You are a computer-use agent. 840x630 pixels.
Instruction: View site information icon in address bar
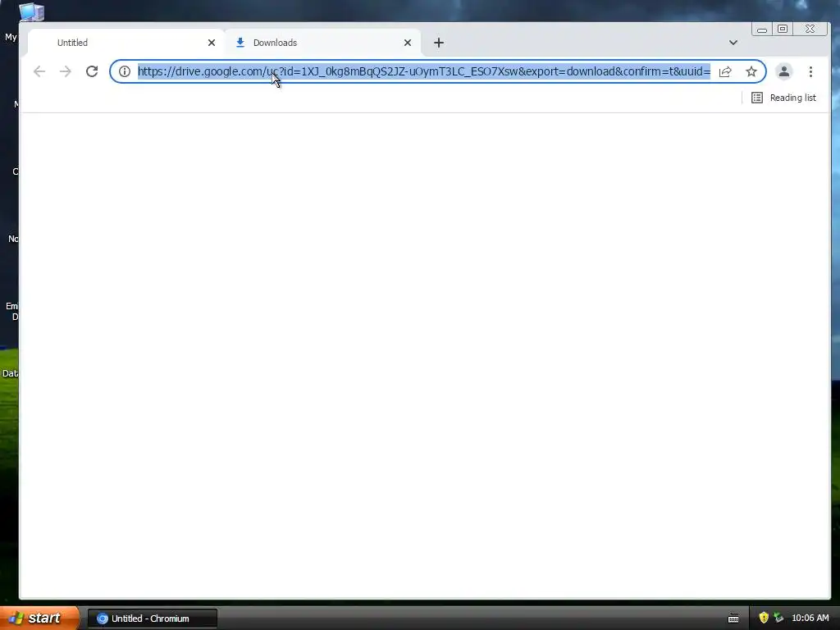click(x=125, y=71)
